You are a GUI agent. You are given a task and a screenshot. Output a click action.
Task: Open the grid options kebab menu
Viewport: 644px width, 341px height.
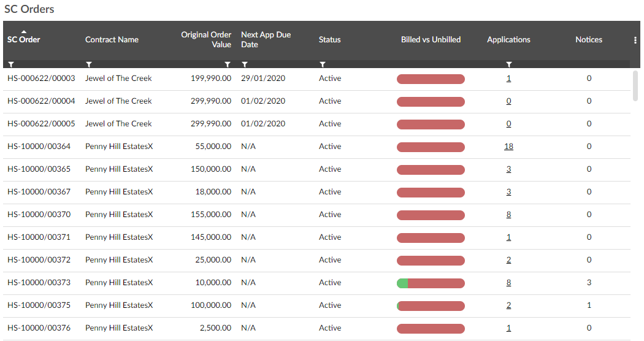coord(635,40)
